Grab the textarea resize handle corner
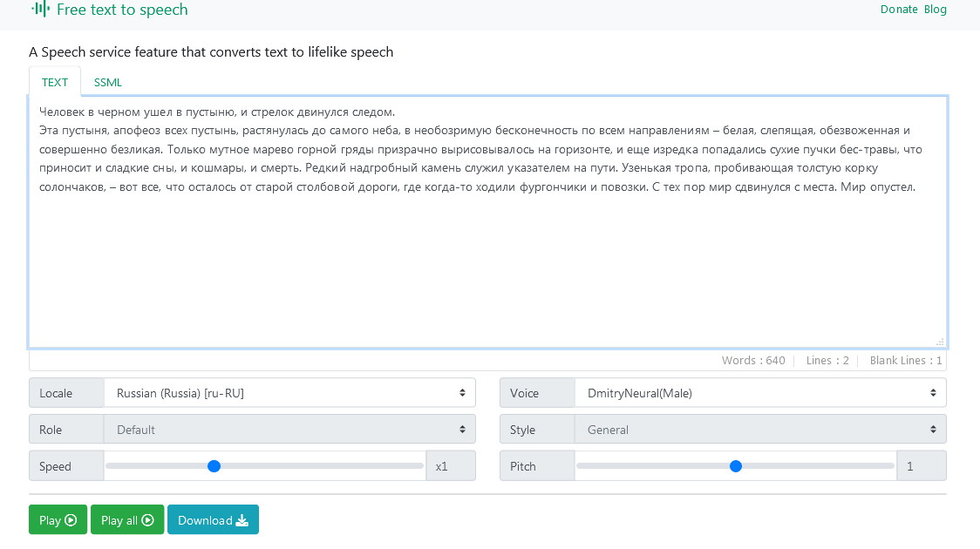 tap(940, 342)
